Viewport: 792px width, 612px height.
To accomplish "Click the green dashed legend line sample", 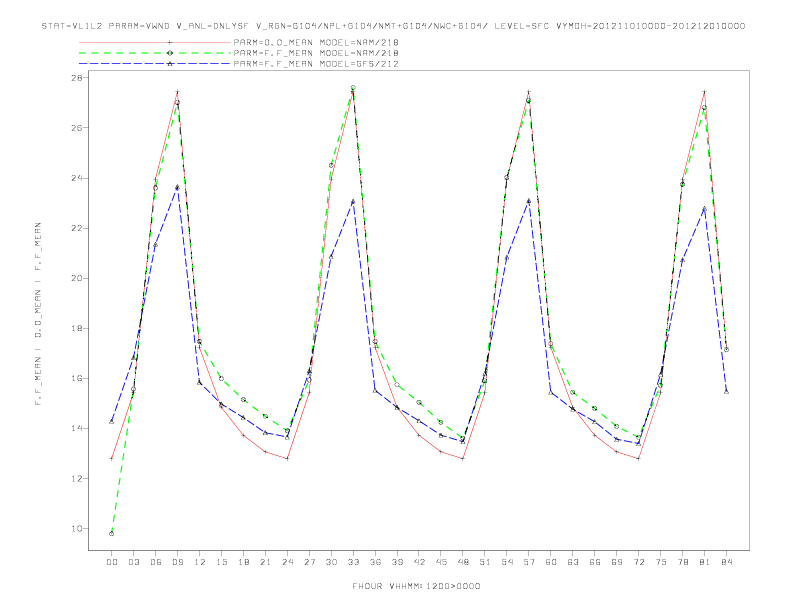I will pos(155,53).
